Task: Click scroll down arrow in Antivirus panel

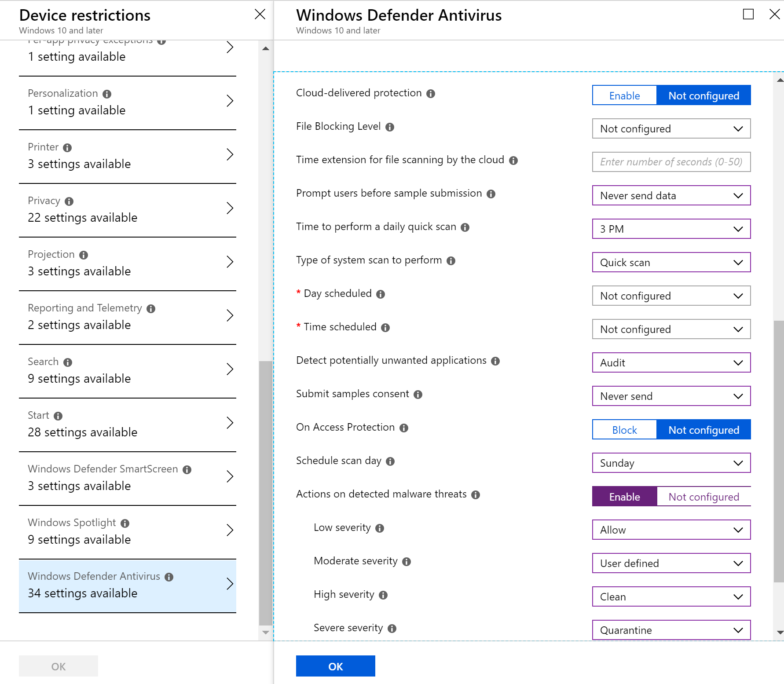Action: coord(780,633)
